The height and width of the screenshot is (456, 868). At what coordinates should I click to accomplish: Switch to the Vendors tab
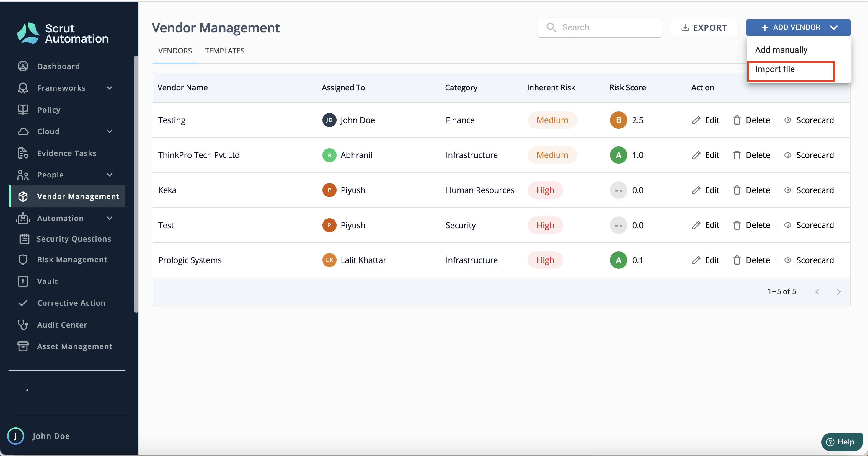click(x=175, y=51)
